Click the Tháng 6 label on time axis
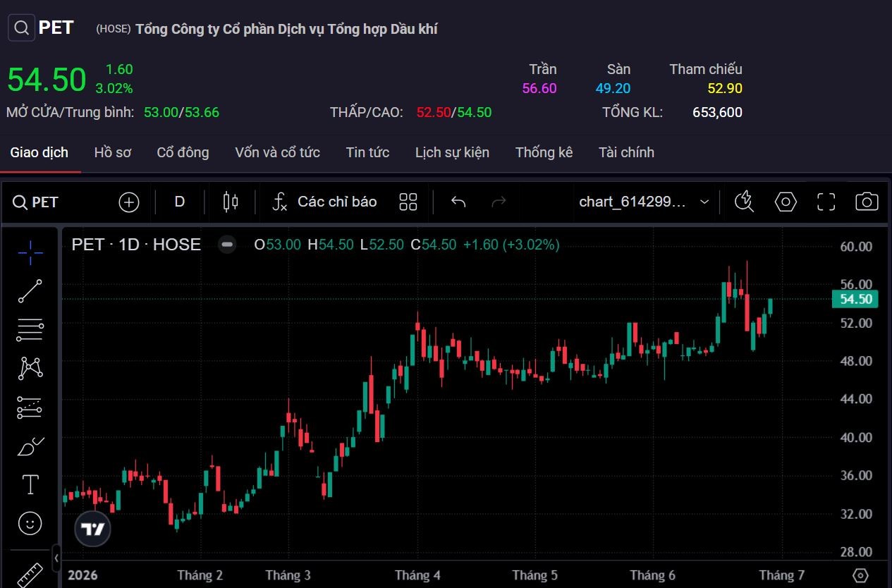Viewport: 892px width, 588px height. click(x=652, y=575)
